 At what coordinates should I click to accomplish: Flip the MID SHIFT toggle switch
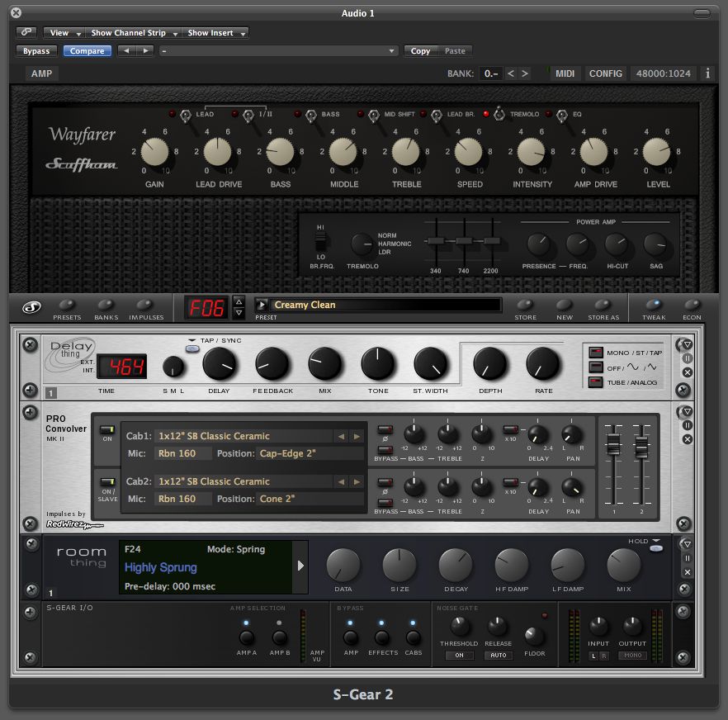374,116
